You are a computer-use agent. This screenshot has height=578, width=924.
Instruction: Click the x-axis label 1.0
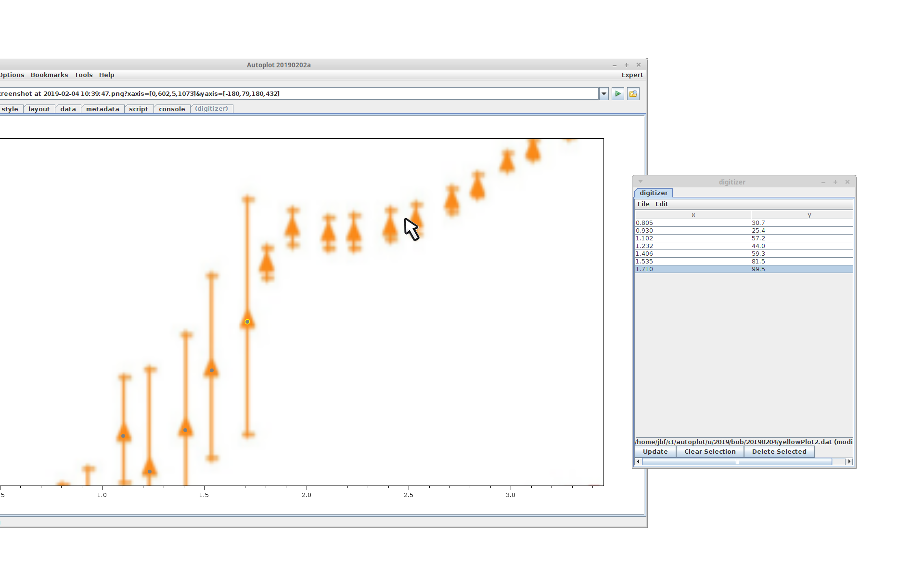coord(102,495)
